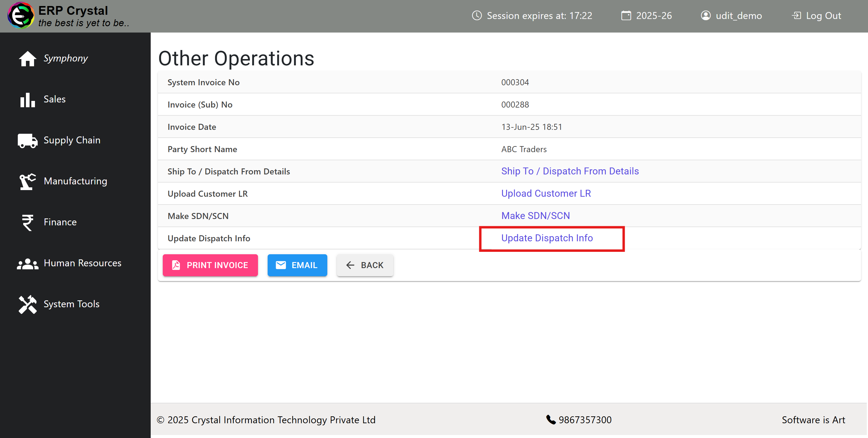Click the phone number 9867357300 in footer
Image resolution: width=868 pixels, height=438 pixels.
585,420
